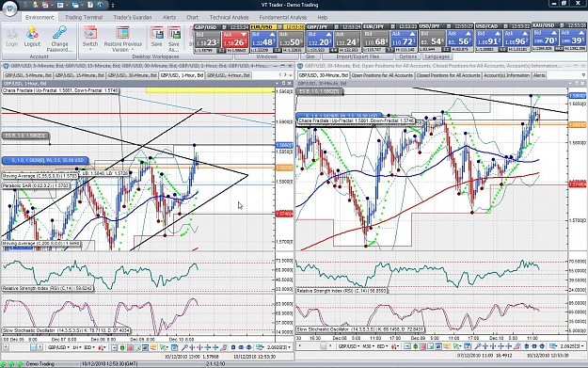Click the calendar icon in left chart toolbar
588x368 pixels.
(x=174, y=347)
